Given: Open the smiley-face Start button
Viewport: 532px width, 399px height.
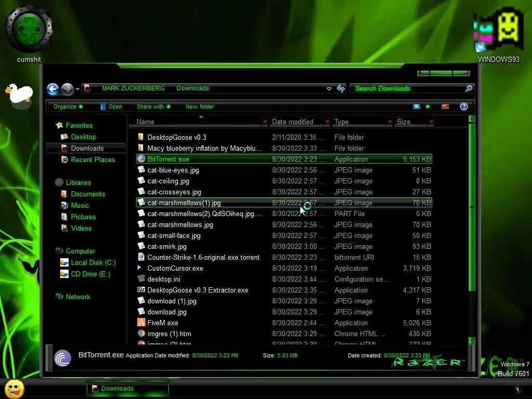Looking at the screenshot, I should coord(14,389).
